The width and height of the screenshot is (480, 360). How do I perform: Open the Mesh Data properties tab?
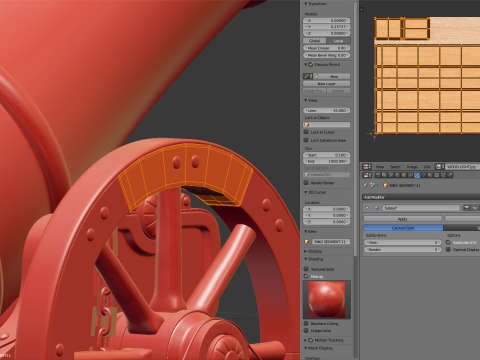[x=423, y=175]
